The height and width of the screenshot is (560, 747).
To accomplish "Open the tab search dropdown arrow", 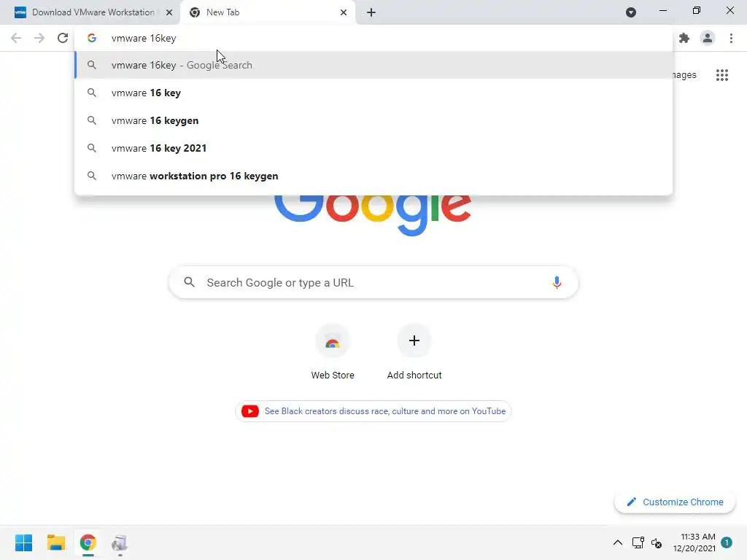I will [631, 12].
